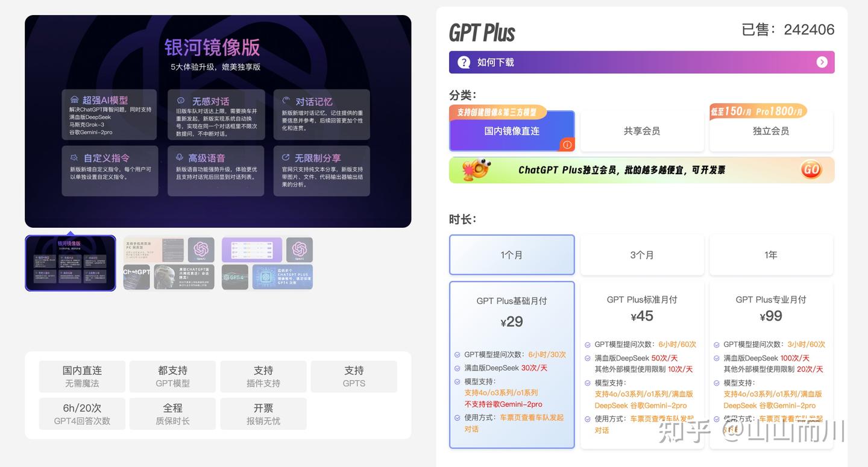Click the 支持 GPTS feature tag

(354, 376)
